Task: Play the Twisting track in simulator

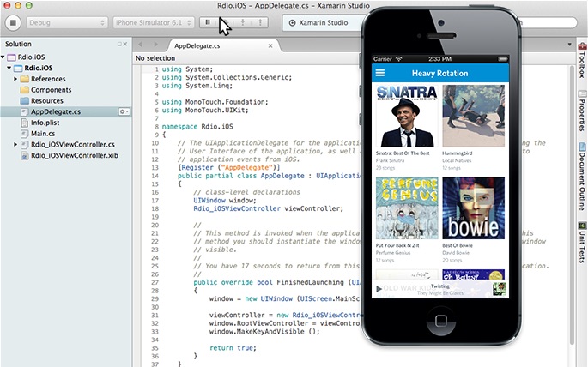Action: (379, 289)
